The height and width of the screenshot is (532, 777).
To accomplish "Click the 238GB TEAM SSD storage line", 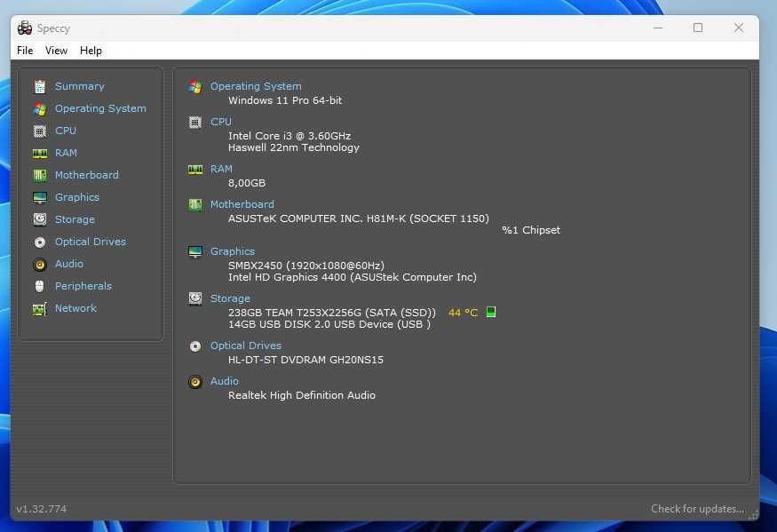I will [x=332, y=313].
